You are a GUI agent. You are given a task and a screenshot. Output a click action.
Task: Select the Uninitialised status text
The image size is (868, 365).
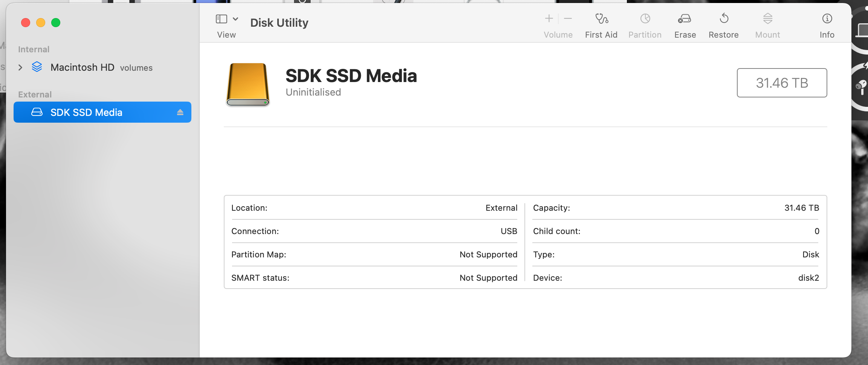click(x=313, y=92)
